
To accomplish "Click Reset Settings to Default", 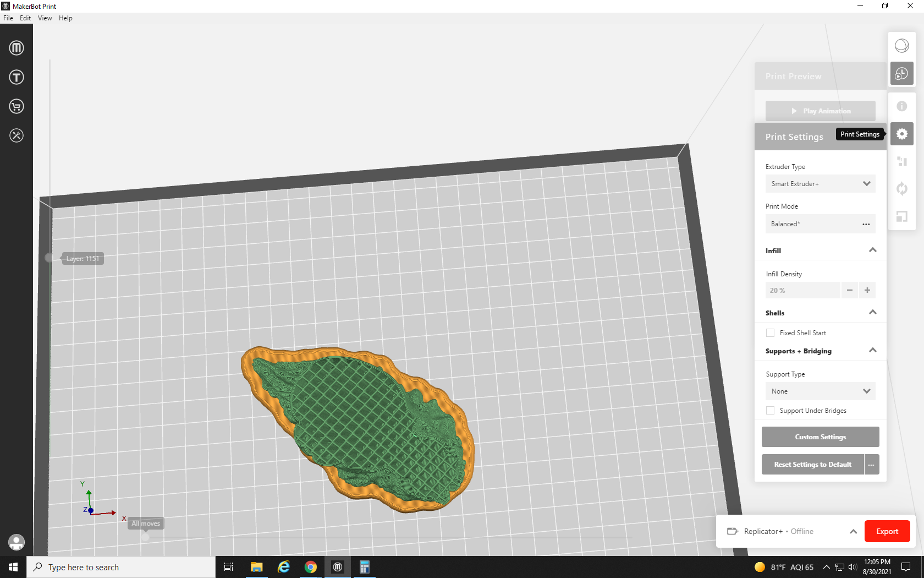I will tap(812, 465).
